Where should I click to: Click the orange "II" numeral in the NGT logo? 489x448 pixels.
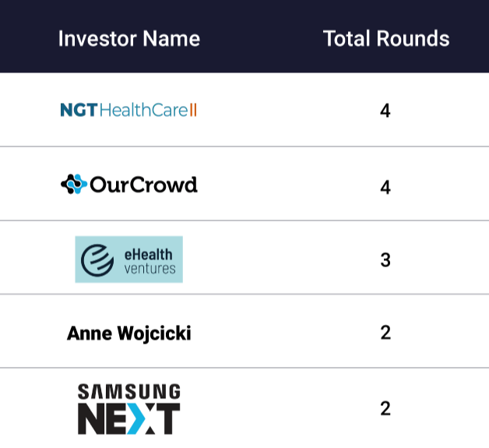pos(193,111)
